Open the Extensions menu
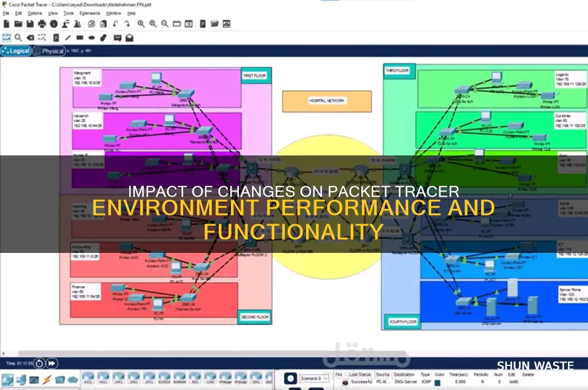The height and width of the screenshot is (390, 588). [90, 13]
